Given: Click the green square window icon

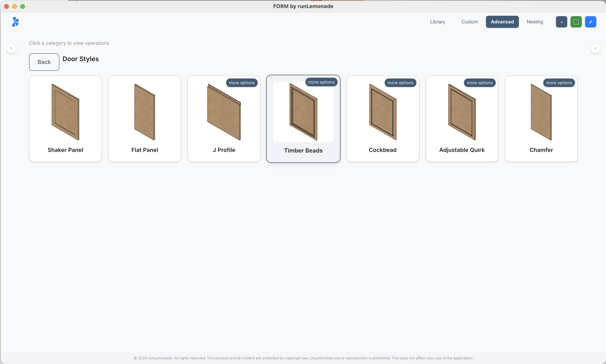Looking at the screenshot, I should click(576, 22).
